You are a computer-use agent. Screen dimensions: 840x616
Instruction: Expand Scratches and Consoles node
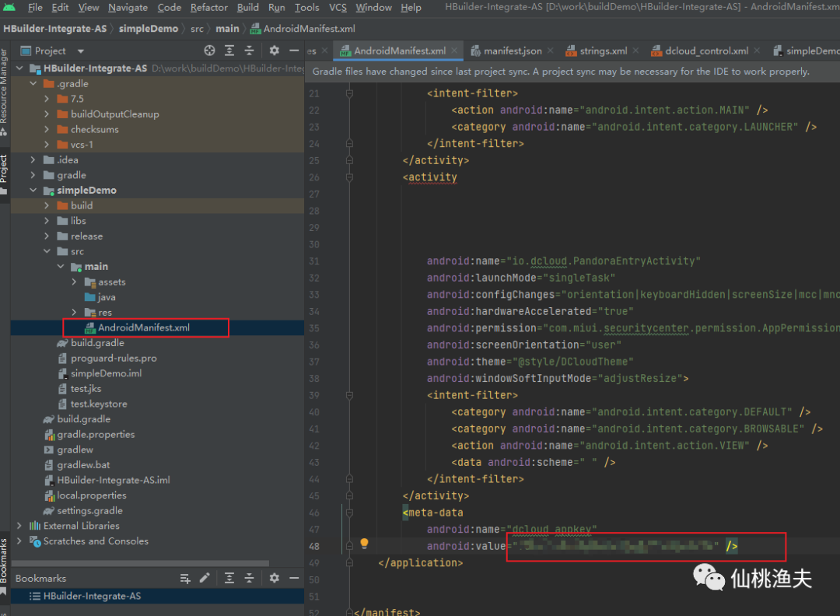[x=19, y=541]
